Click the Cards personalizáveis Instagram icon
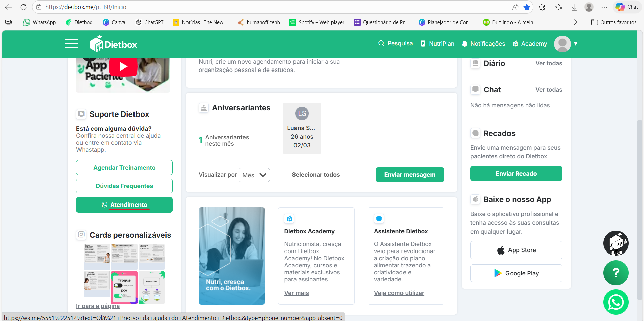Image resolution: width=644 pixels, height=321 pixels. [81, 235]
